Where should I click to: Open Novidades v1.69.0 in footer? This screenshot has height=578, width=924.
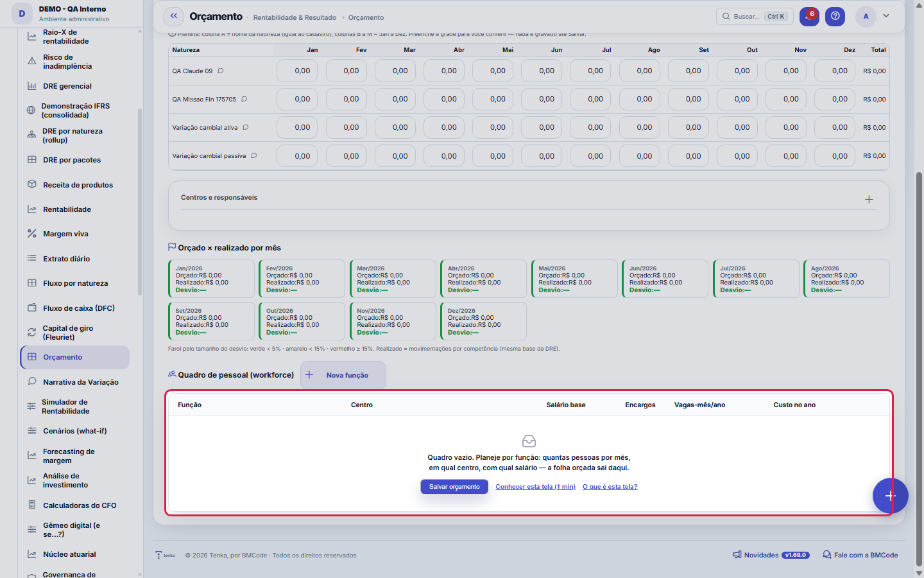click(x=771, y=555)
